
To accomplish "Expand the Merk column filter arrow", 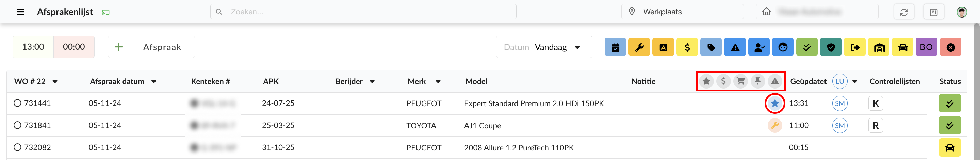I will 438,81.
